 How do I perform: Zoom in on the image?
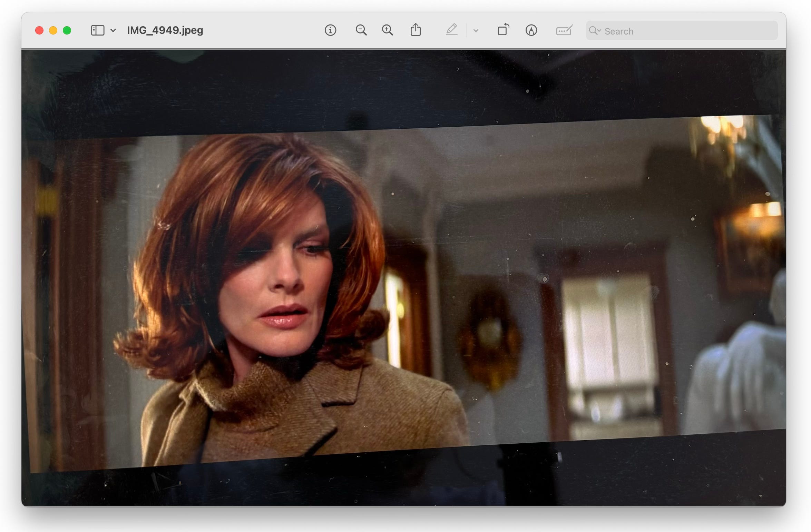pos(387,30)
